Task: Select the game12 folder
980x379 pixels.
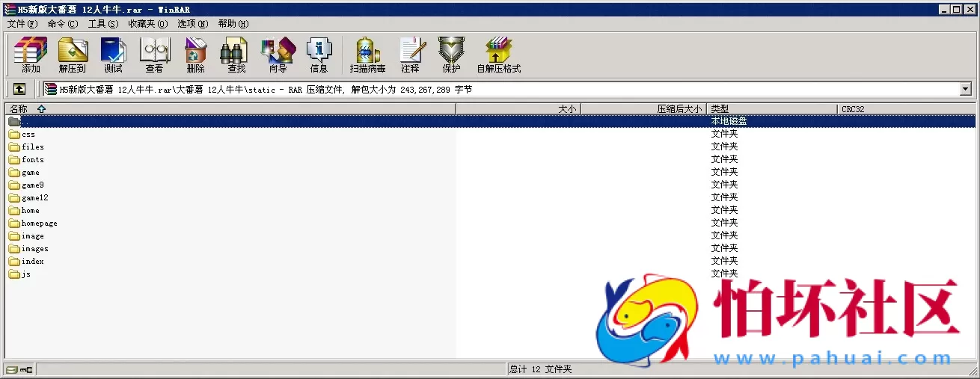Action: (x=34, y=198)
